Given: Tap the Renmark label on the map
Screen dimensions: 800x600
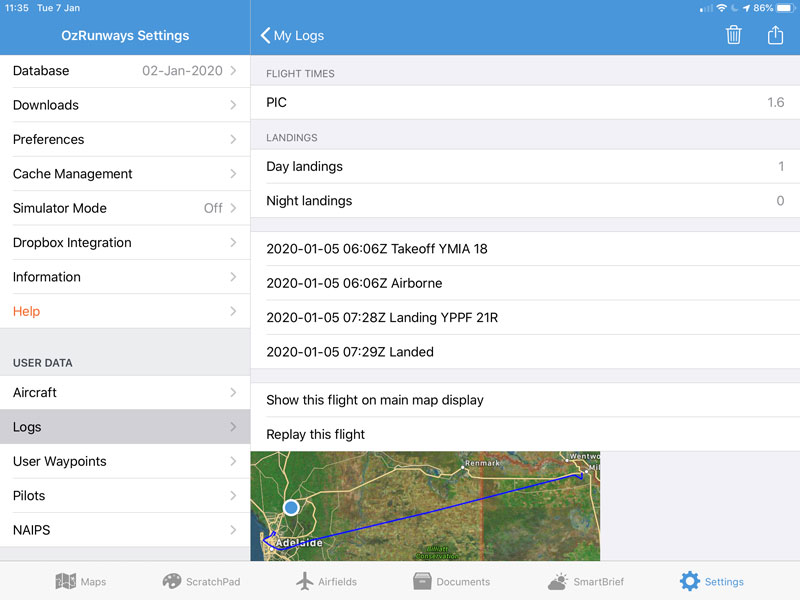Looking at the screenshot, I should pos(482,463).
